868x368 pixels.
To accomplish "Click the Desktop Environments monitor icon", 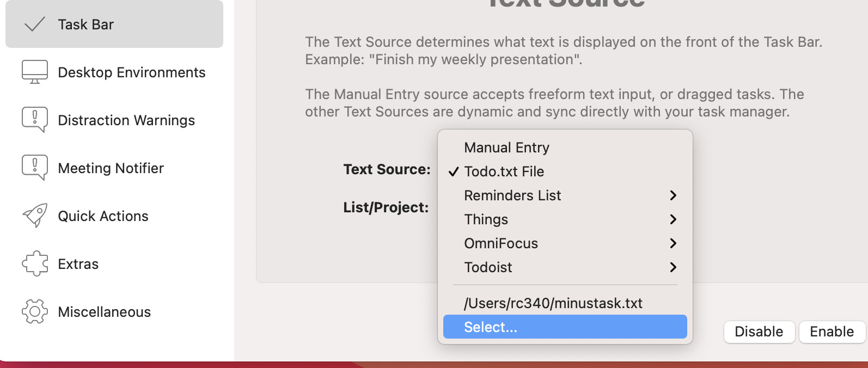I will [x=35, y=72].
